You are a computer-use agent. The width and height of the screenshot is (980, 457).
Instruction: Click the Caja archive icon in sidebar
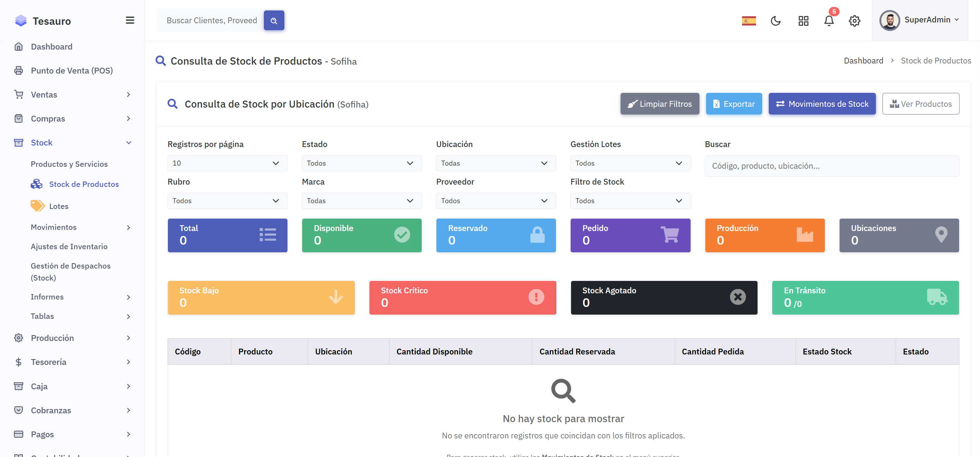point(19,386)
